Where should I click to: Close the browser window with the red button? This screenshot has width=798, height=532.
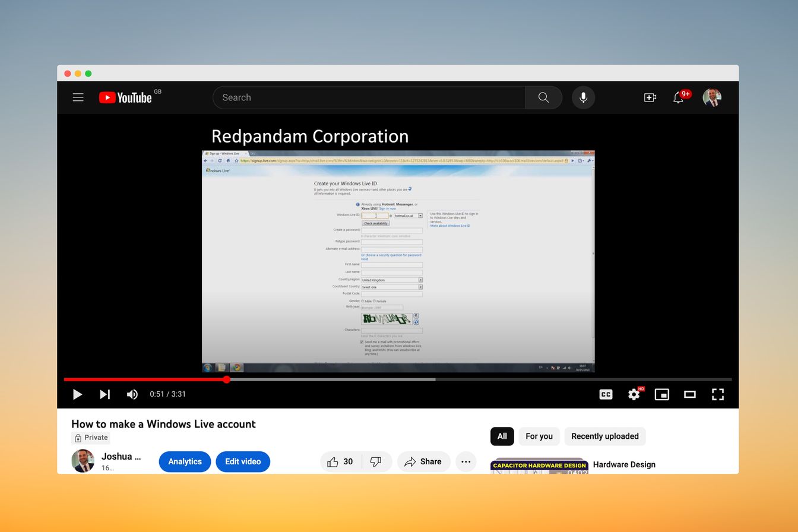tap(68, 74)
